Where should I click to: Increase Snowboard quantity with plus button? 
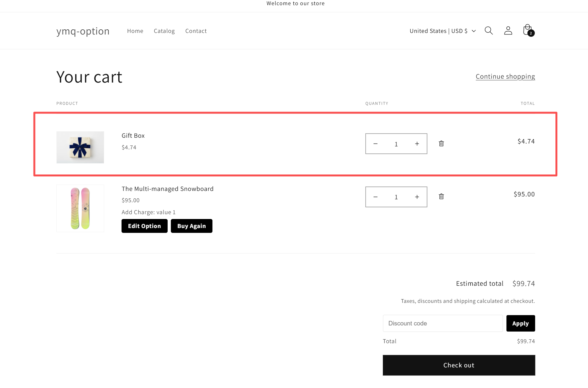(x=417, y=197)
